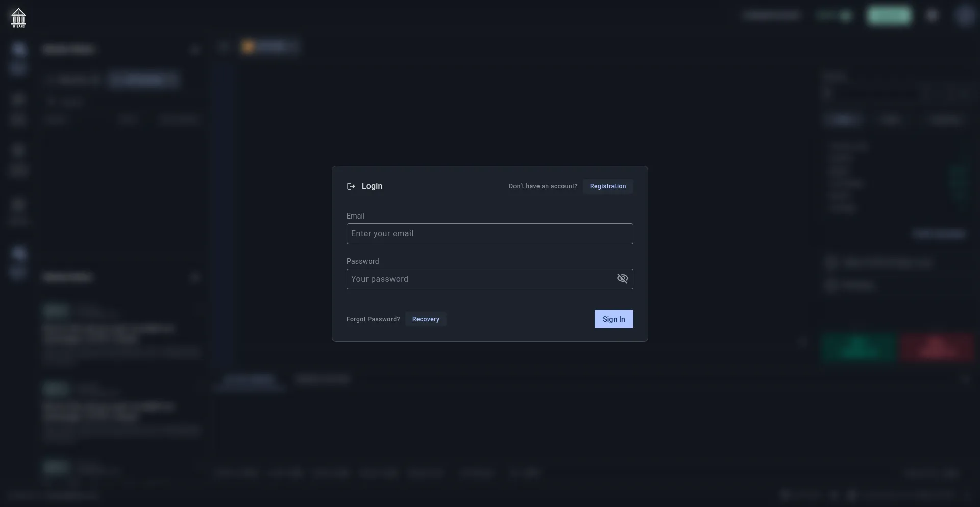The image size is (980, 507).
Task: Select the blurred underlined tab below the chart
Action: click(x=250, y=379)
